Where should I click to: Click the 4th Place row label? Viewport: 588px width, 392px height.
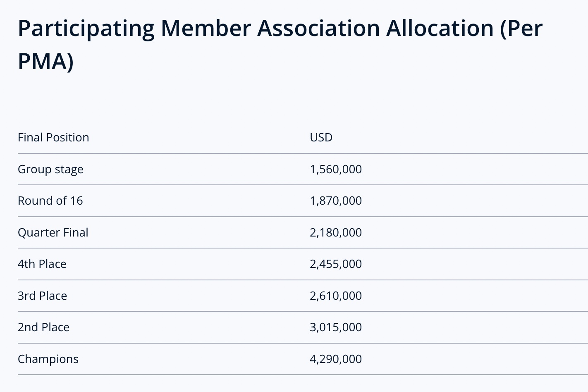pos(42,264)
